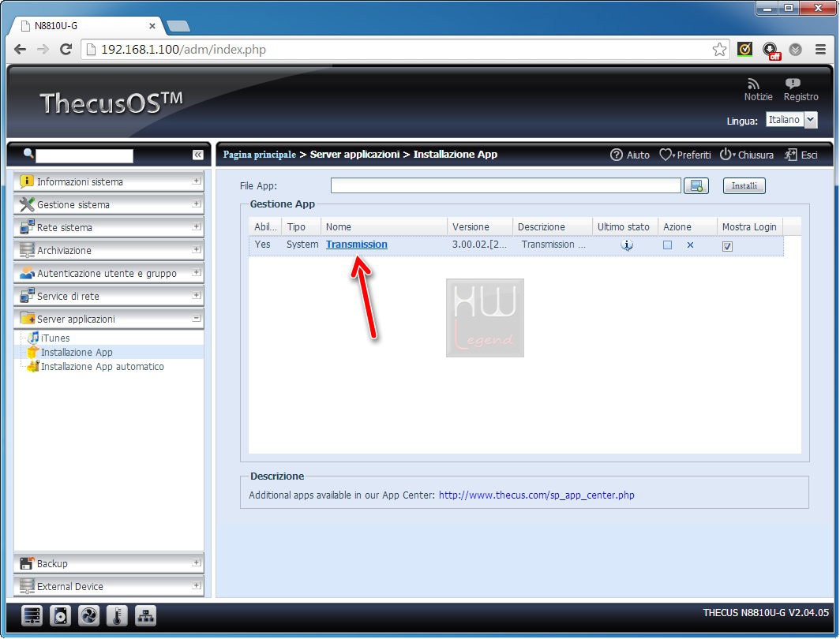Click the network status icon in bottom bar
Image resolution: width=840 pixels, height=639 pixels.
pos(145,616)
